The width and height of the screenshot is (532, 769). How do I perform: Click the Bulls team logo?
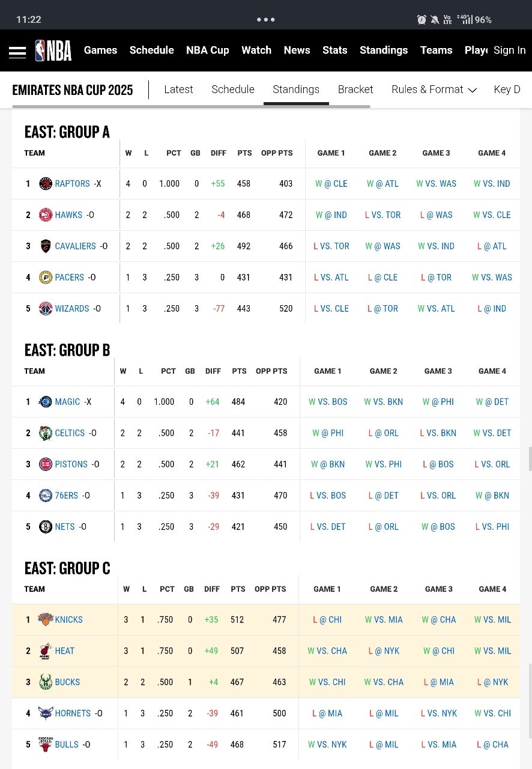pyautogui.click(x=46, y=744)
